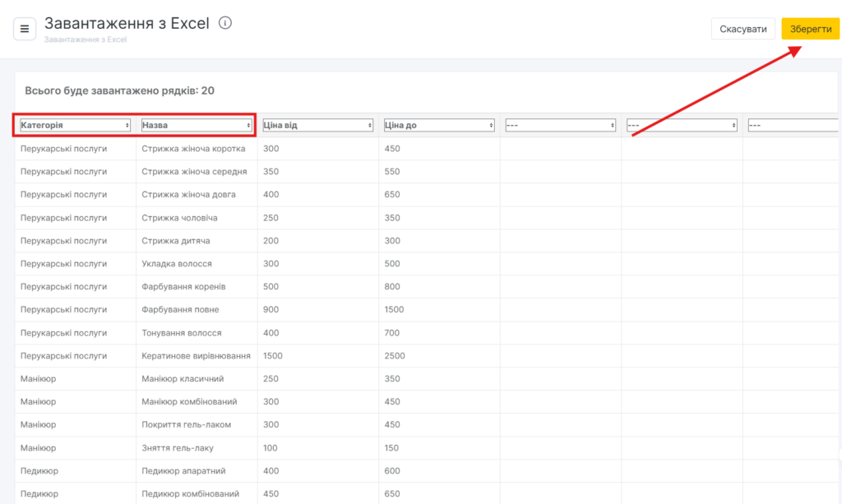Screen dimensions: 842x504
Task: Open the second unassigned --- column dropdown
Action: [681, 125]
